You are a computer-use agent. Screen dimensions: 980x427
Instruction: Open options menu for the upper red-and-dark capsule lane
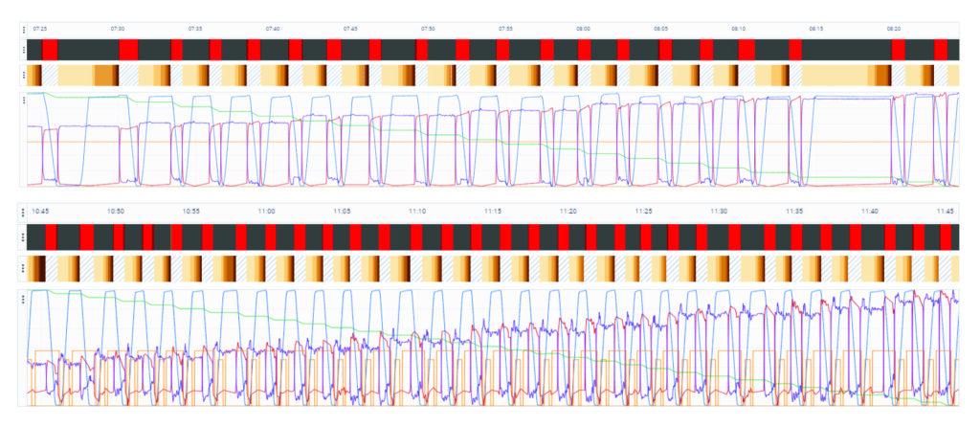22,50
